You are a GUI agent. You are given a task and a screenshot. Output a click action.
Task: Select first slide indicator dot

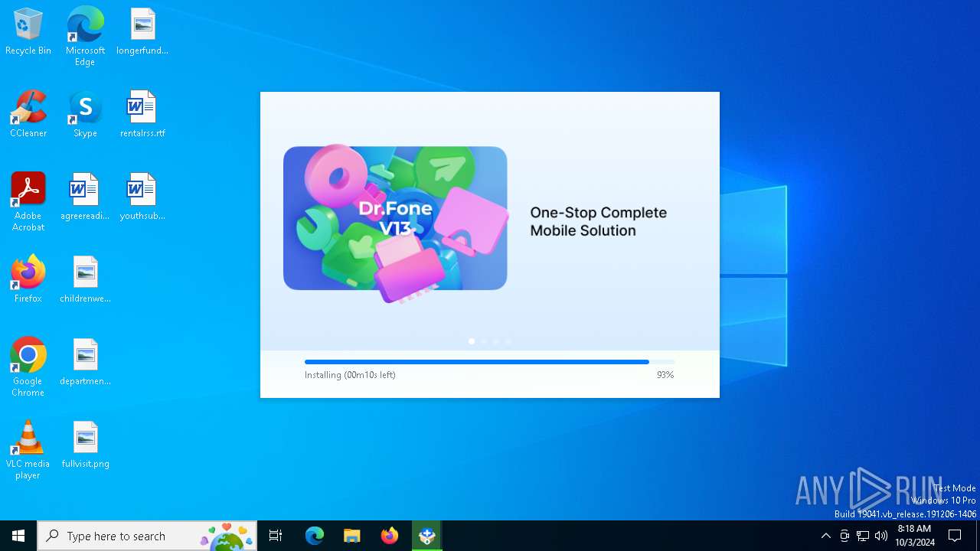[472, 341]
